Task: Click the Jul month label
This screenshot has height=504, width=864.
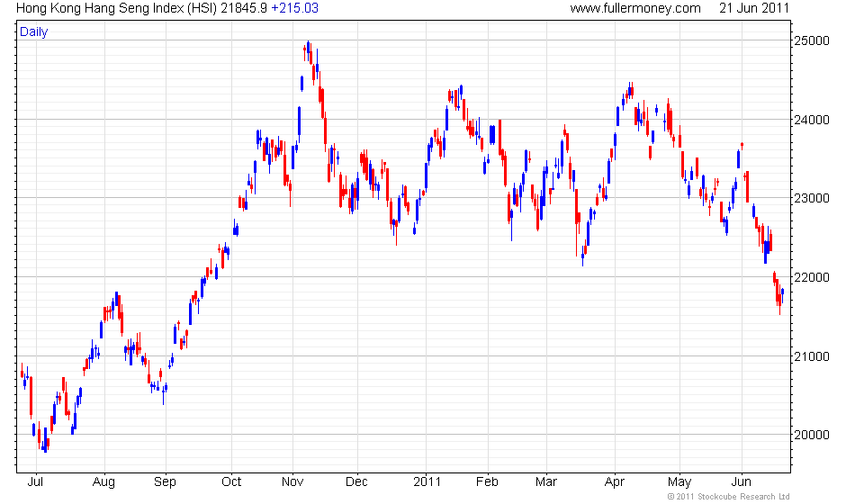Action: [35, 482]
